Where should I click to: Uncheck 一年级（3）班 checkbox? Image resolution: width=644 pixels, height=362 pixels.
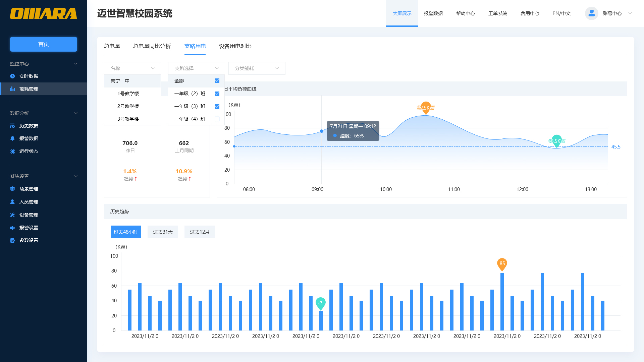click(217, 106)
